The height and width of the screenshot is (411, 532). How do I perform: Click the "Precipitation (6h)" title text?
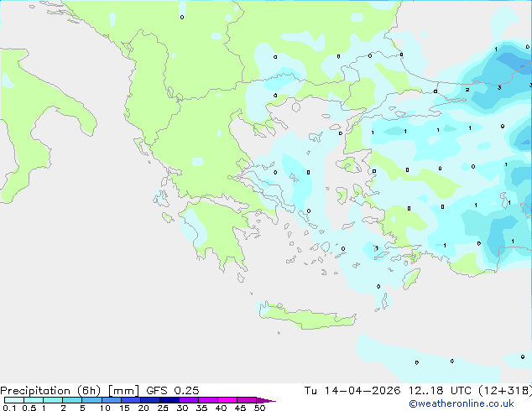click(50, 391)
